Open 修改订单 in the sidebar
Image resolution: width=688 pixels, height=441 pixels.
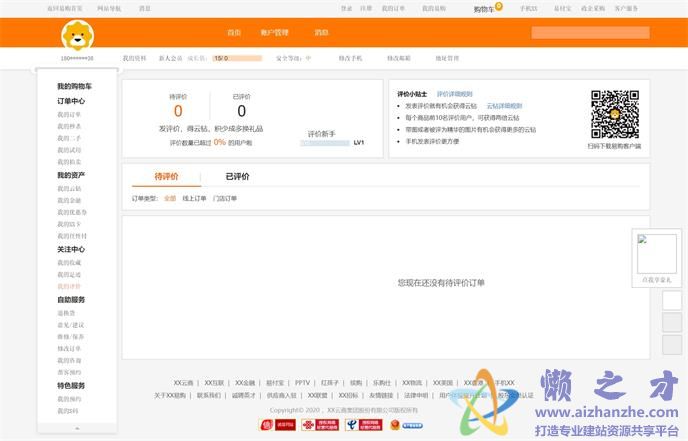point(69,349)
